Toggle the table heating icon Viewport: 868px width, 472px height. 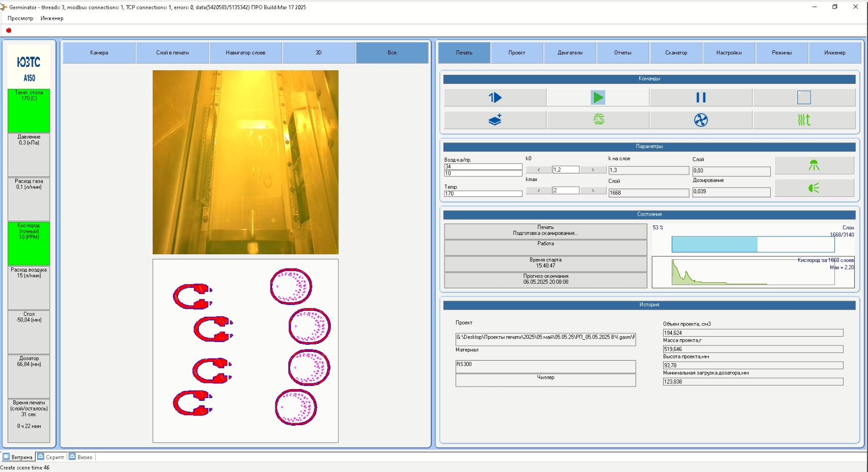point(804,120)
